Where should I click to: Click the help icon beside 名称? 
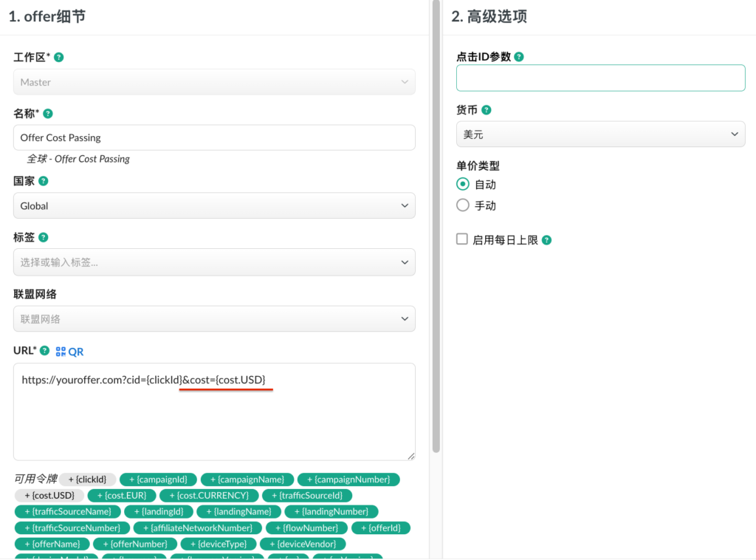click(x=48, y=114)
